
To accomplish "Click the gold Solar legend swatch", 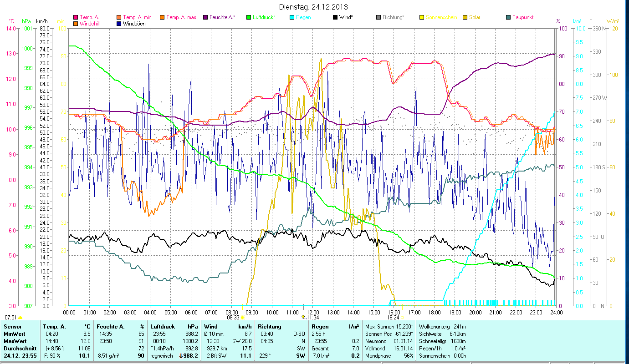I will click(x=465, y=18).
